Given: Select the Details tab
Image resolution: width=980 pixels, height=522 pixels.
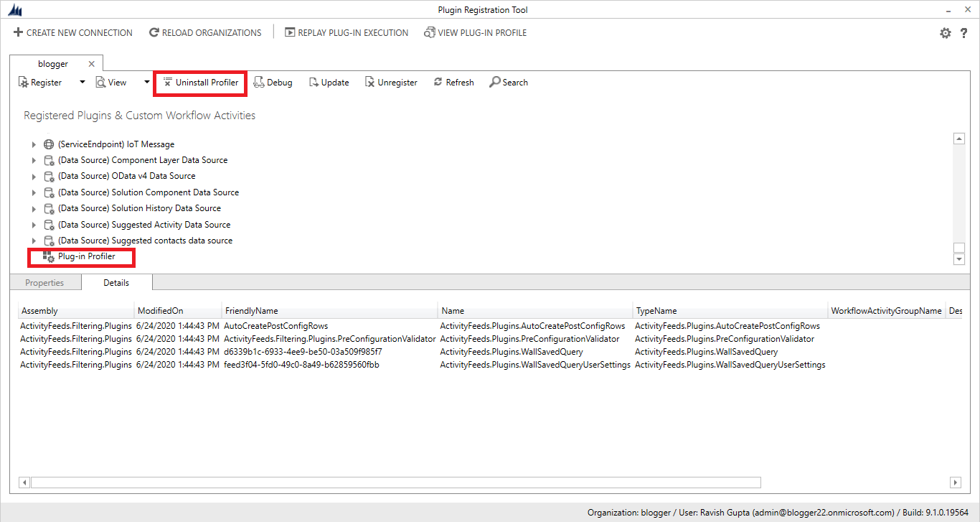Looking at the screenshot, I should point(116,282).
